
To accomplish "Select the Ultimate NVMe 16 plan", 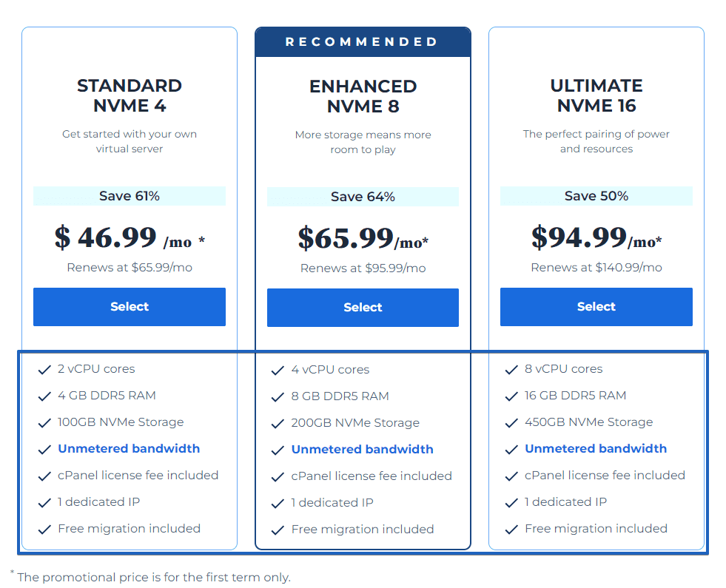I will (x=596, y=307).
